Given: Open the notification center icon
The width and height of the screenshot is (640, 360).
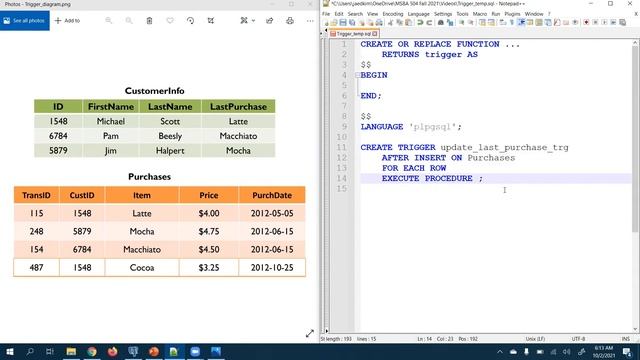Looking at the screenshot, I should click(627, 351).
